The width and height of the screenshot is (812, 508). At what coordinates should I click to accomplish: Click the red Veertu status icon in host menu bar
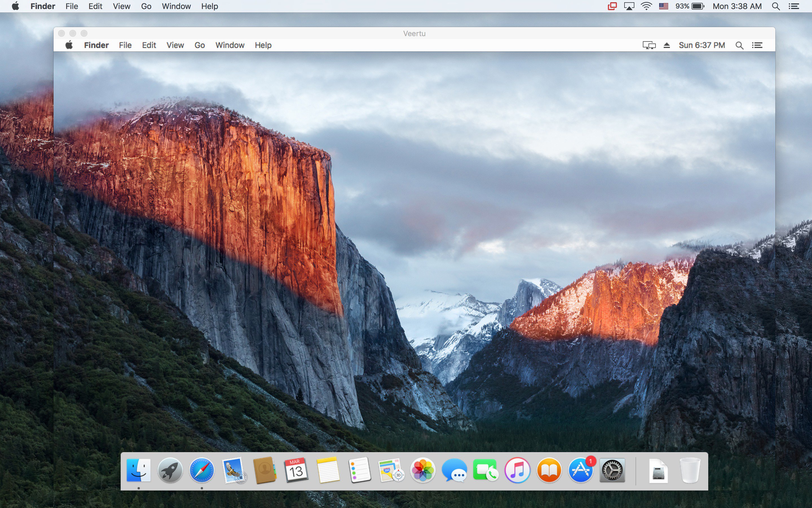pos(612,6)
